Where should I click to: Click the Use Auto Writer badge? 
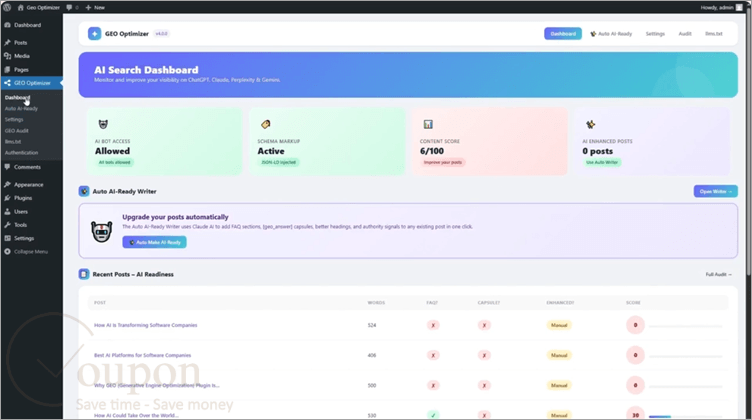point(602,162)
